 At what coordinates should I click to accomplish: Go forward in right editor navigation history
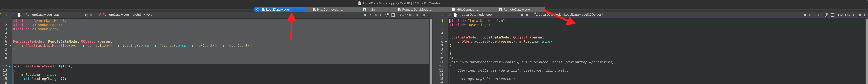443,15
